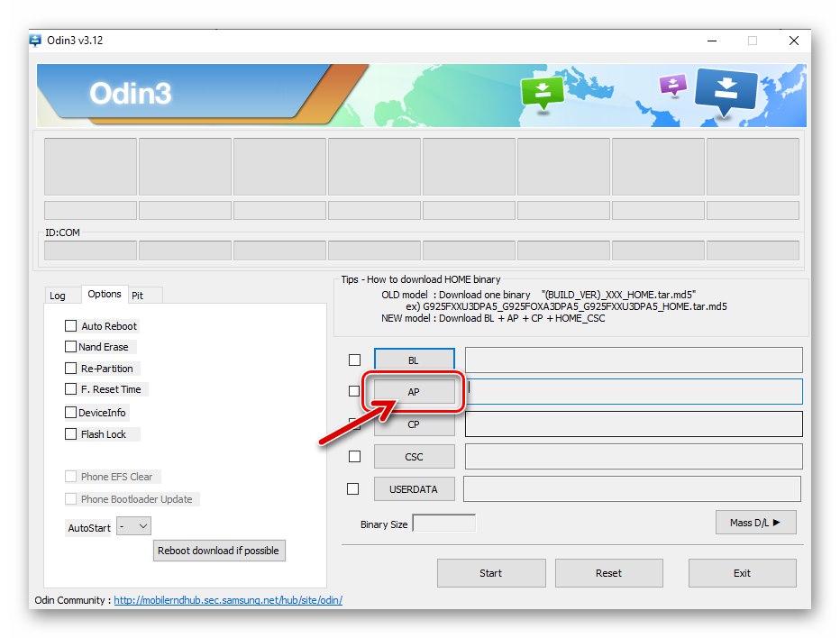The image size is (840, 638).
Task: Open the Mass D/L menu
Action: pos(755,522)
